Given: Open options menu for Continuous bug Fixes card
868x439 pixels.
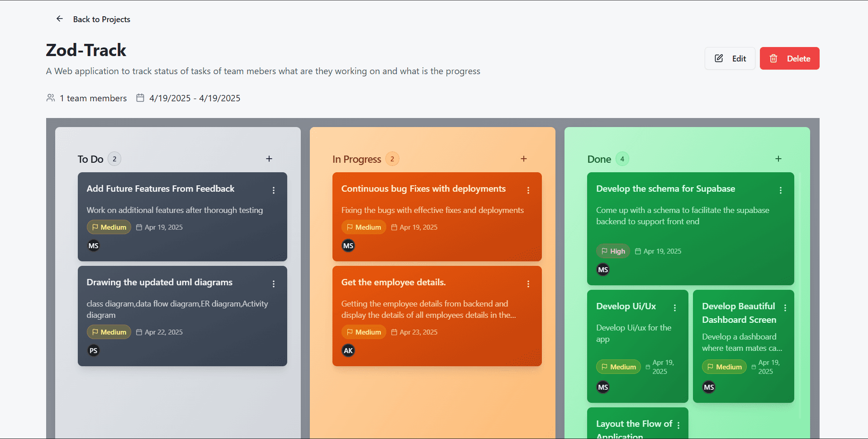Looking at the screenshot, I should (x=528, y=190).
